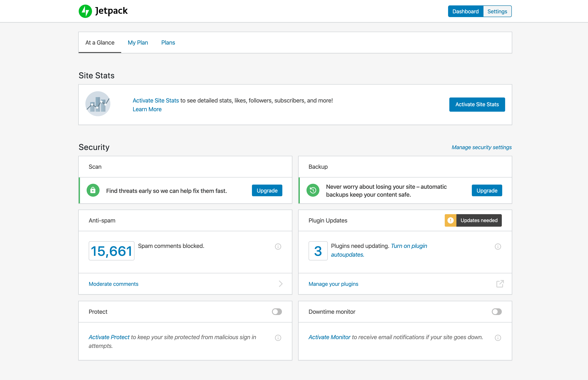This screenshot has width=588, height=380.
Task: Switch to the My Plan tab
Action: coord(138,43)
